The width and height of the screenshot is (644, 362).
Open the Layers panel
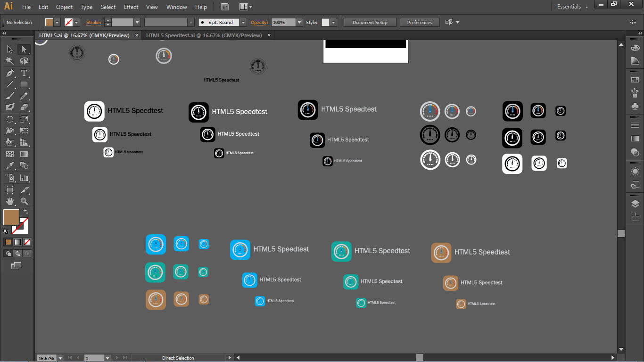(x=635, y=204)
